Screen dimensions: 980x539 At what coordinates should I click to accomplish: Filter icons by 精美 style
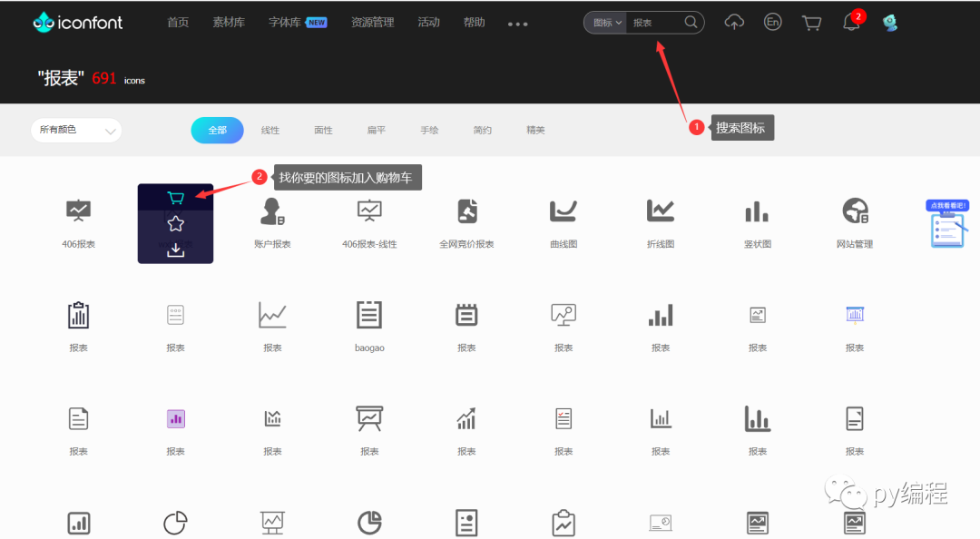pyautogui.click(x=535, y=130)
